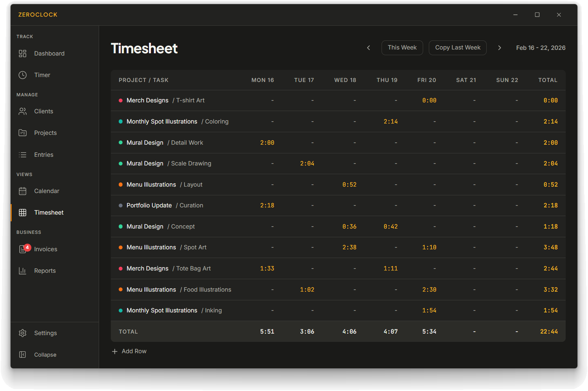Screen dimensions: 588x391
Task: Advance to next week with right chevron
Action: (500, 48)
